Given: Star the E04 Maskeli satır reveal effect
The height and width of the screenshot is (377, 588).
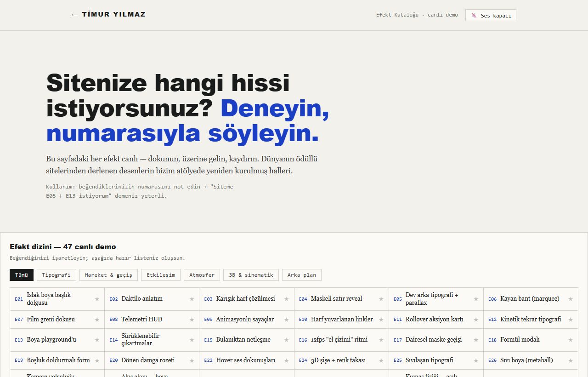Looking at the screenshot, I should [x=381, y=299].
